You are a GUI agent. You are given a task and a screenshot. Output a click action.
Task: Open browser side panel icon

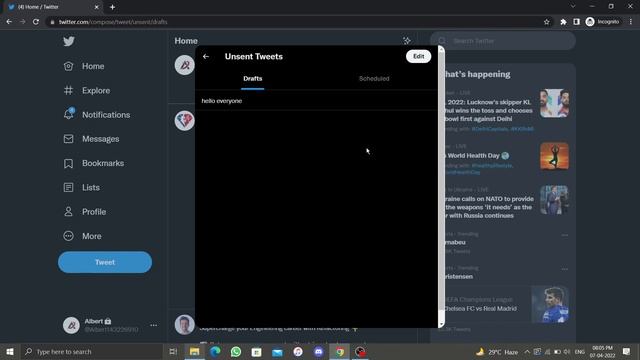pos(576,22)
